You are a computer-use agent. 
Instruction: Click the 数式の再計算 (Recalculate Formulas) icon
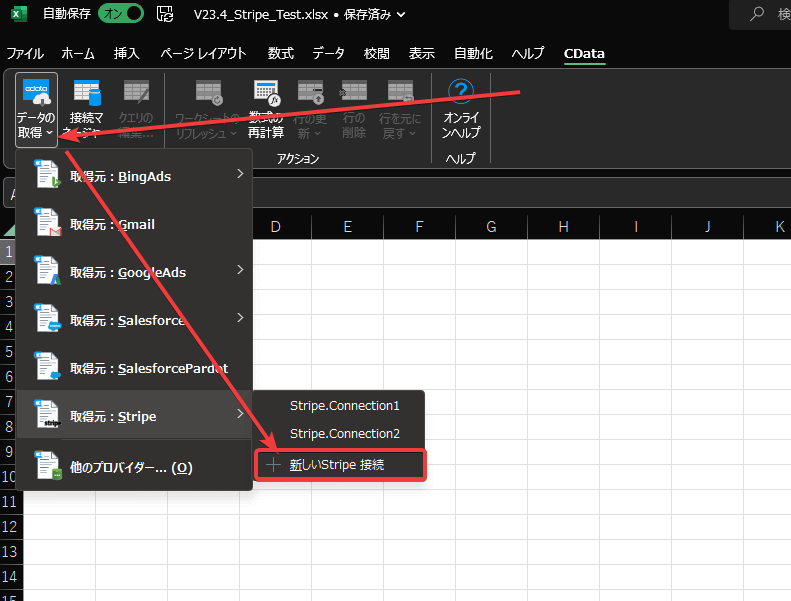point(266,93)
